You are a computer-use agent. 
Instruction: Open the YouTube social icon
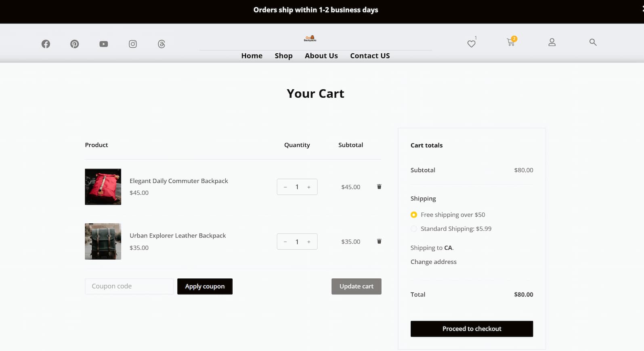coord(104,44)
